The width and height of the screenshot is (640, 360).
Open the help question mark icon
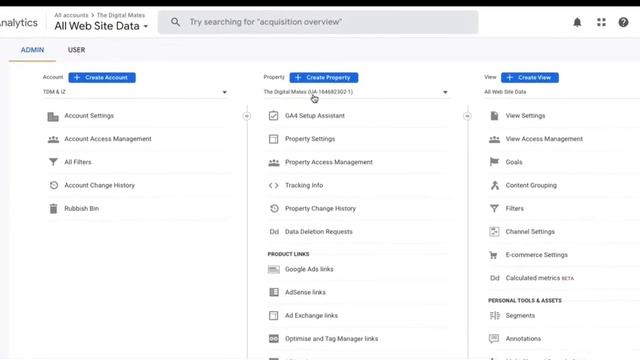pyautogui.click(x=623, y=22)
